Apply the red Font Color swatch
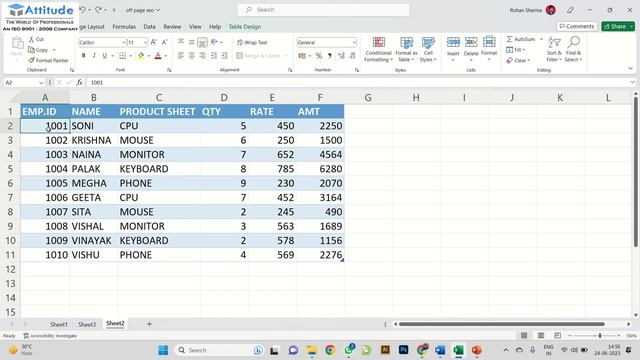This screenshot has height=360, width=640. pyautogui.click(x=158, y=56)
